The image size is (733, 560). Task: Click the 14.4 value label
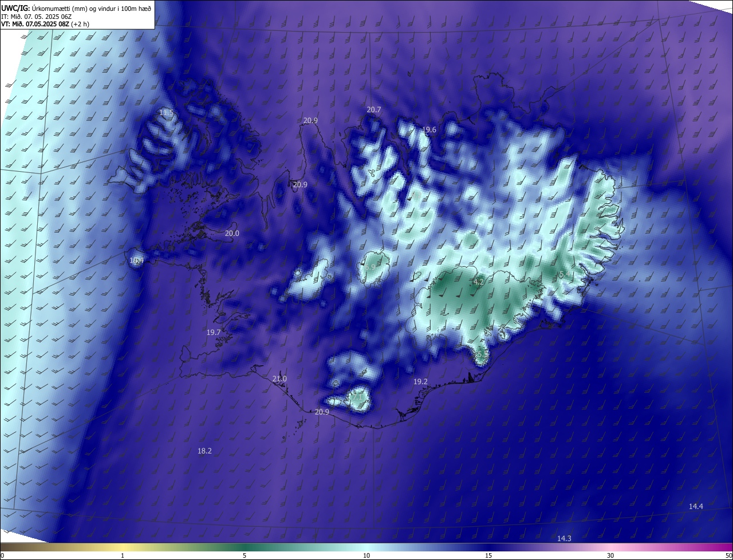click(696, 507)
